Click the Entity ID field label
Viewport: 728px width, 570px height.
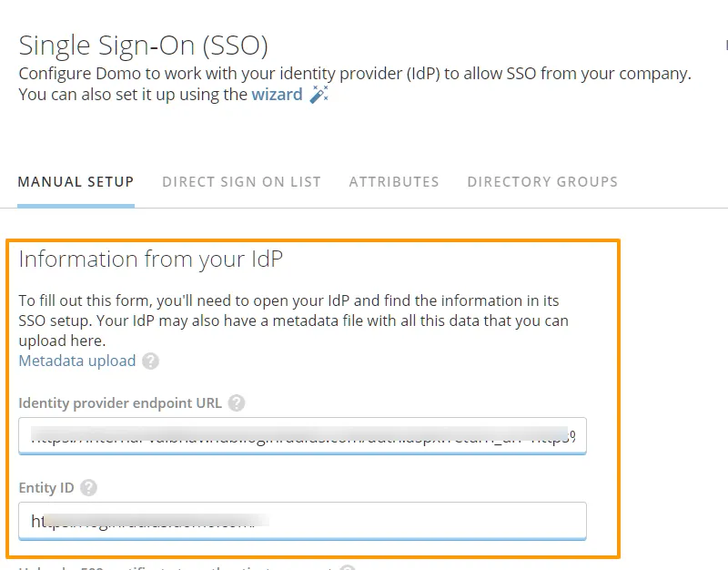[x=46, y=488]
